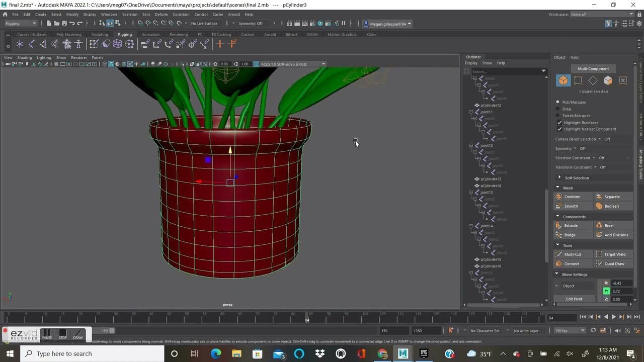The image size is (644, 362).
Task: Click the Target Weld tool
Action: point(614,254)
